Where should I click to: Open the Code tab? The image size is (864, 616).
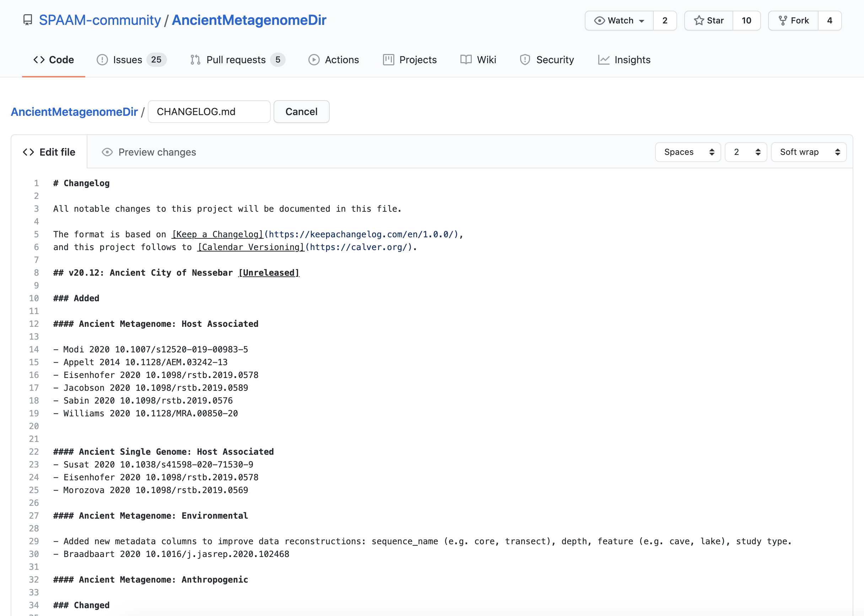54,60
